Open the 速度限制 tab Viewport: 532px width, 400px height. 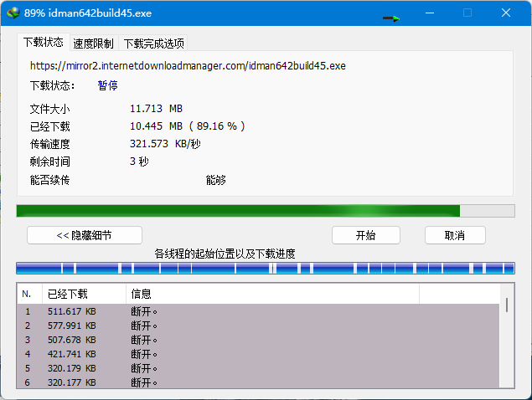94,44
